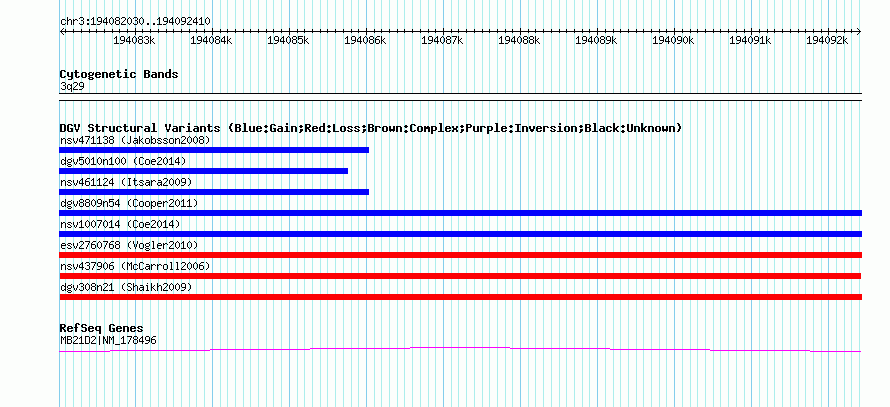
Task: Click the blue bar under nsv1007014
Action: [x=460, y=234]
